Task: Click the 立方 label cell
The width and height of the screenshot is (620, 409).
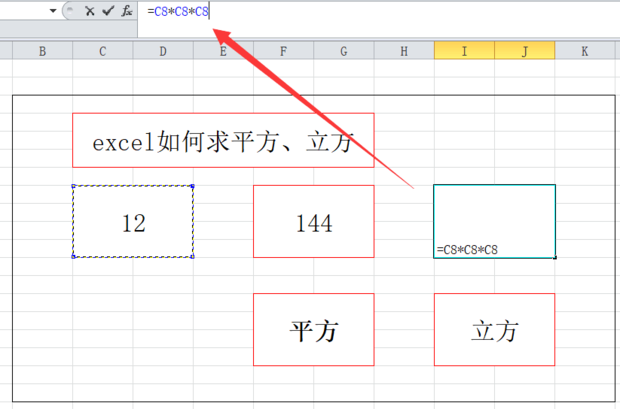Action: 495,329
